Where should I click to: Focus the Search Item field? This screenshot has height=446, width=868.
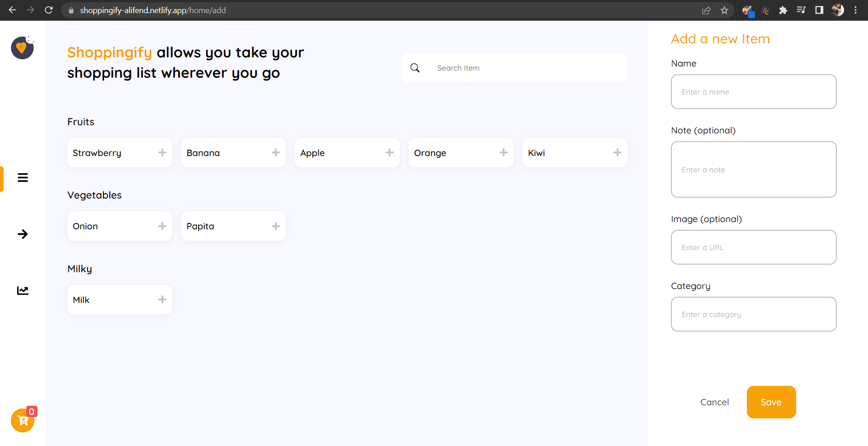pos(524,68)
